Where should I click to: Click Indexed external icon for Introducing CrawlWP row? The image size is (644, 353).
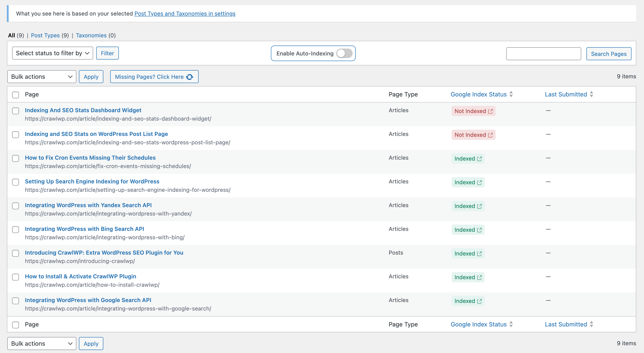coord(479,254)
